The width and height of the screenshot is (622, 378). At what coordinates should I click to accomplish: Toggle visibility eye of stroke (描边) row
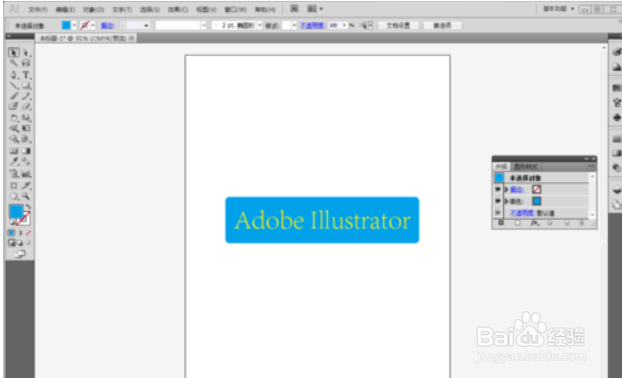click(x=497, y=189)
